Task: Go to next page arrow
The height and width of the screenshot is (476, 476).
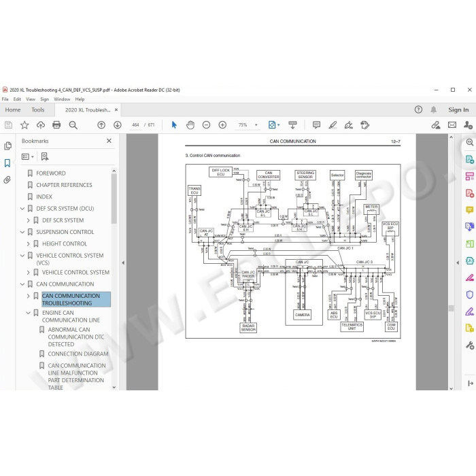Action: coord(118,124)
